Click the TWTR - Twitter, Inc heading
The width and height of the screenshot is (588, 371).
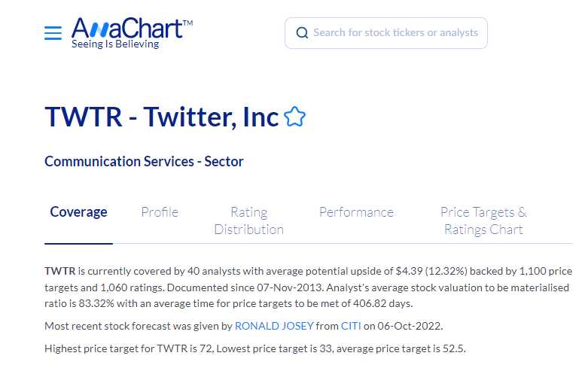[x=162, y=117]
